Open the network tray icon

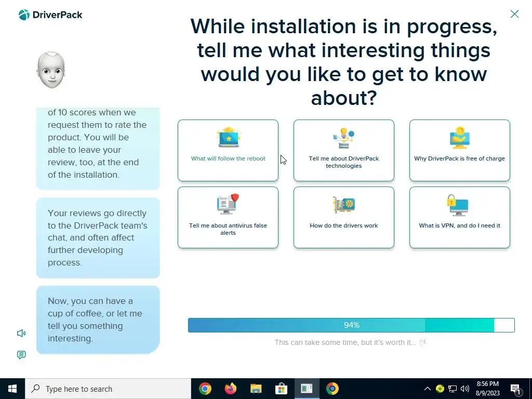click(453, 389)
